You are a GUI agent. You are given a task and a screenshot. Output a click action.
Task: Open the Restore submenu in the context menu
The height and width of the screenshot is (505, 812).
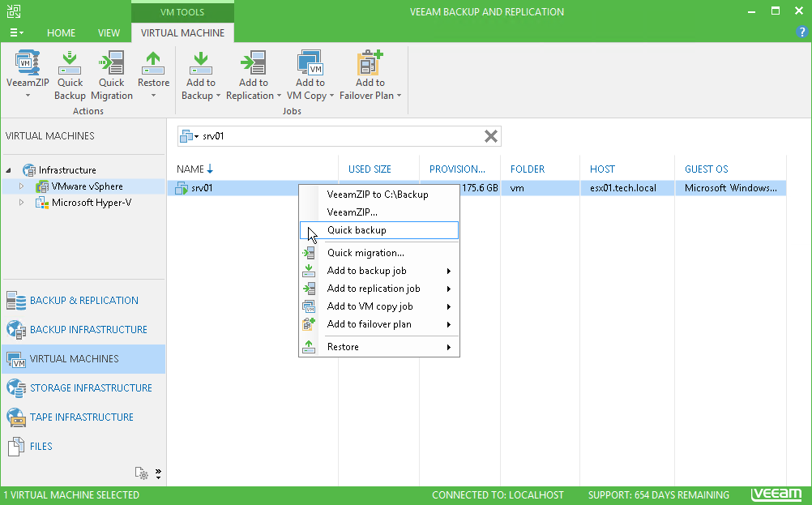[379, 346]
